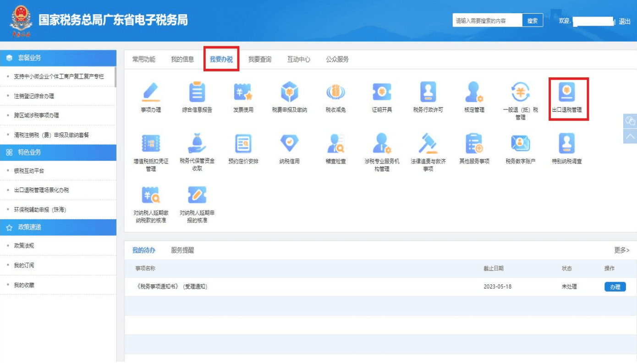
Task: Open 注销登记综合办理 in sidebar
Action: [x=34, y=96]
